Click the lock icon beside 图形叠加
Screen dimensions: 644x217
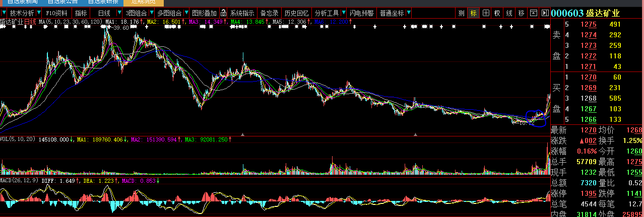(x=223, y=13)
